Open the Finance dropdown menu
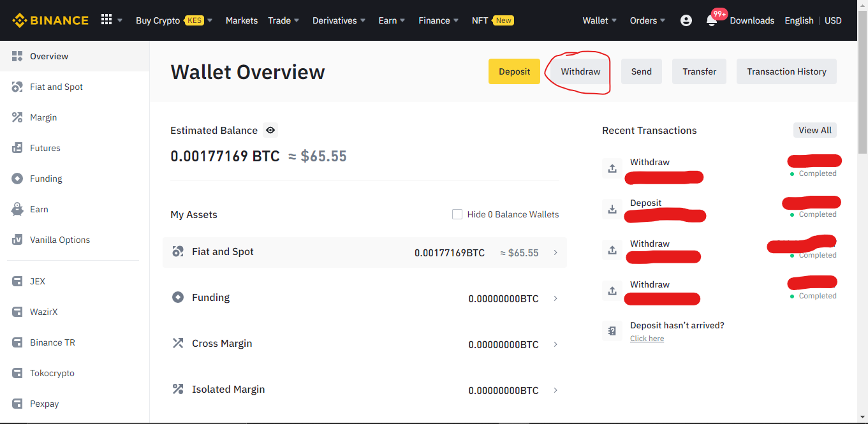 439,20
